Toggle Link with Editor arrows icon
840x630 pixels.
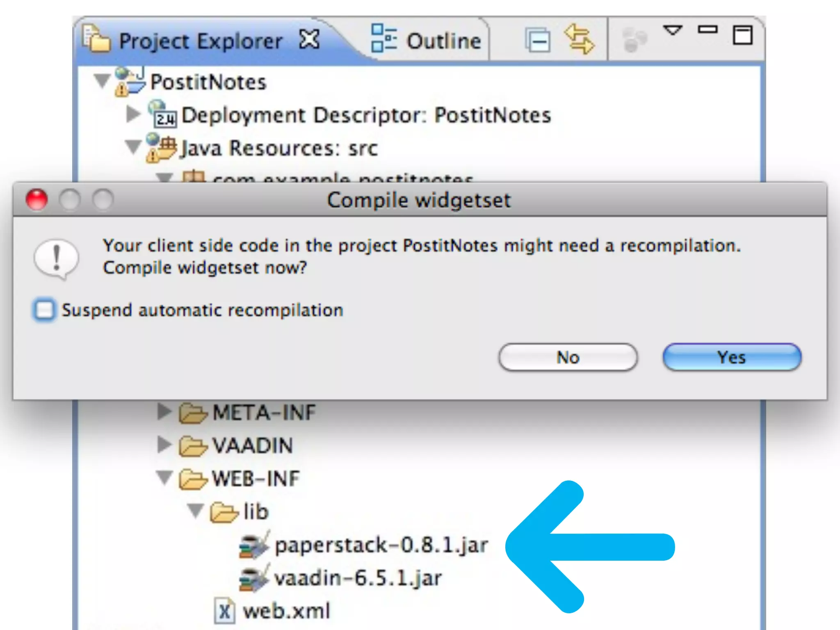click(579, 39)
